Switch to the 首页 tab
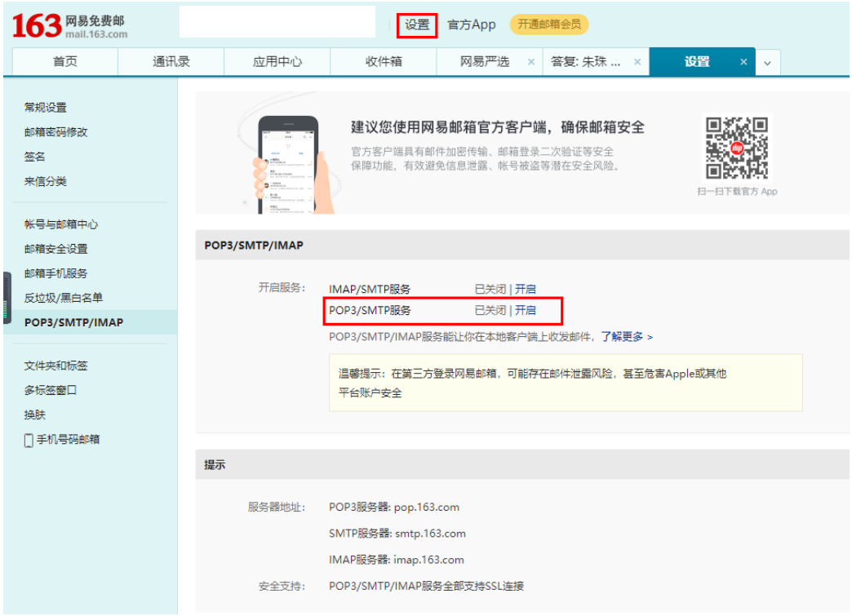This screenshot has height=616, width=852. pyautogui.click(x=65, y=62)
